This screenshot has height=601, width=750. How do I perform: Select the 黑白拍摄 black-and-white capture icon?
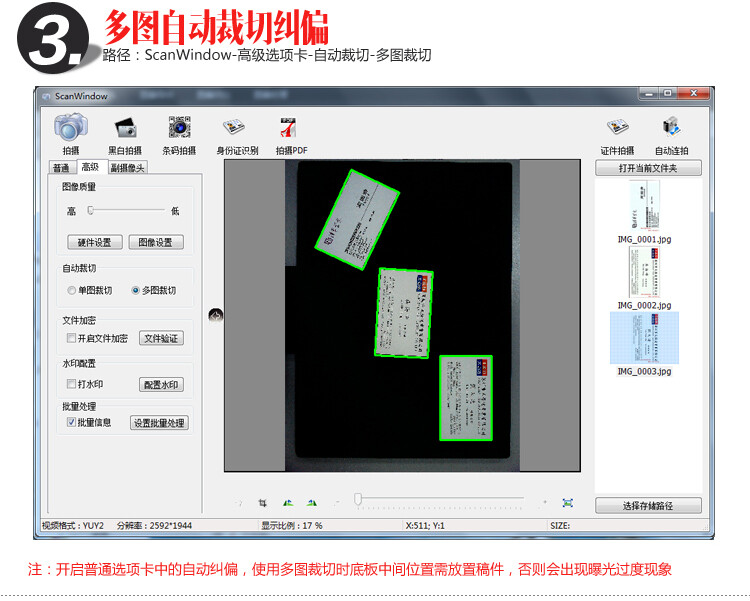point(125,128)
